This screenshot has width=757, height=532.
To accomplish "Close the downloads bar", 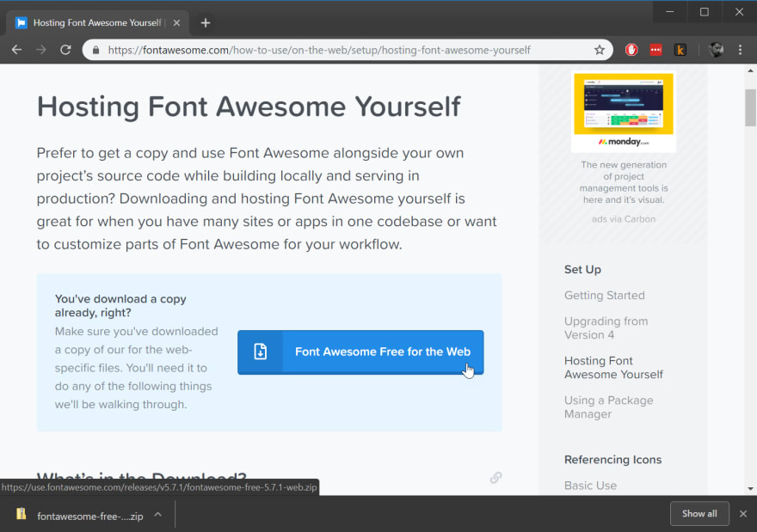I will coord(743,514).
